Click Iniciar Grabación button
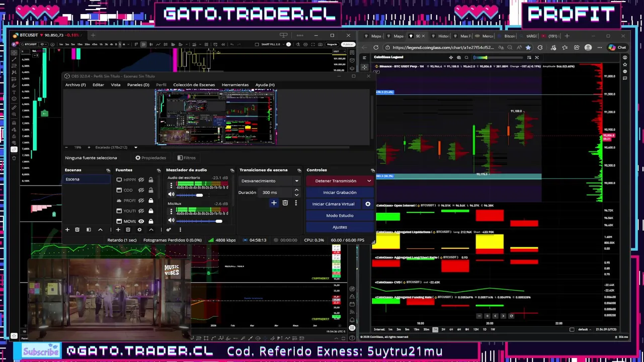The width and height of the screenshot is (644, 362). 340,193
